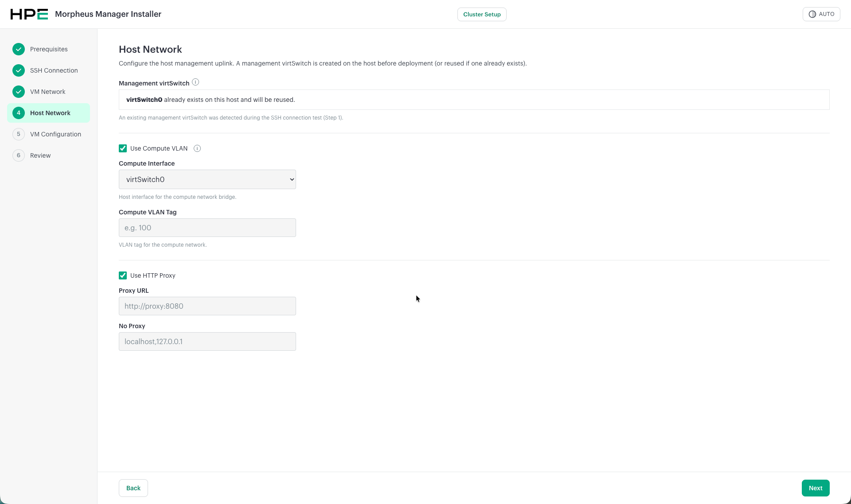This screenshot has height=504, width=851.
Task: Click the Cluster Setup button
Action: point(482,14)
